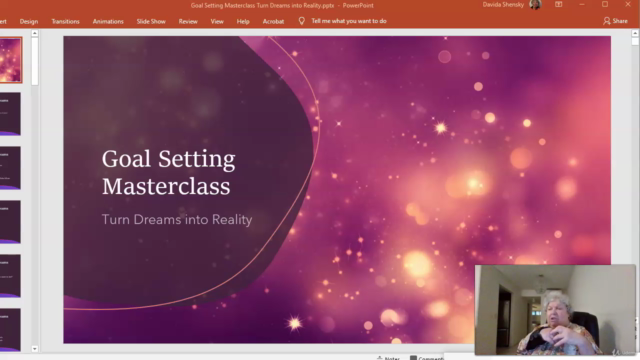Open the Davida Shensky account name
This screenshot has width=640, height=360.
click(503, 5)
